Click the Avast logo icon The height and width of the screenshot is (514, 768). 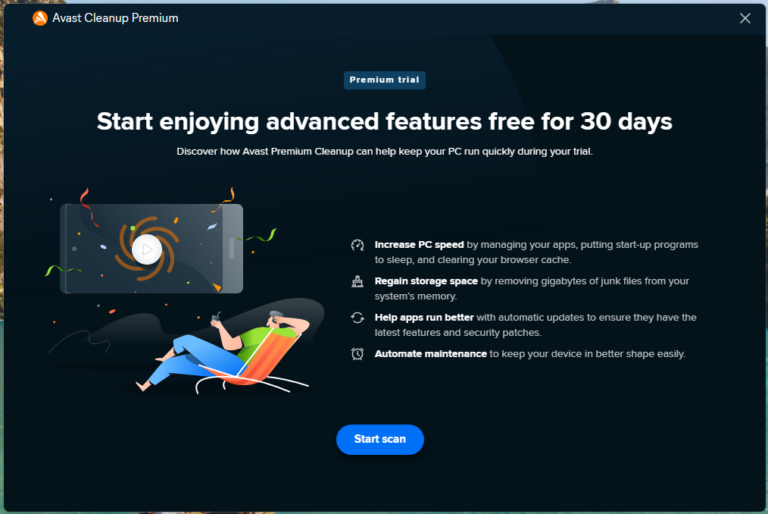coord(40,18)
